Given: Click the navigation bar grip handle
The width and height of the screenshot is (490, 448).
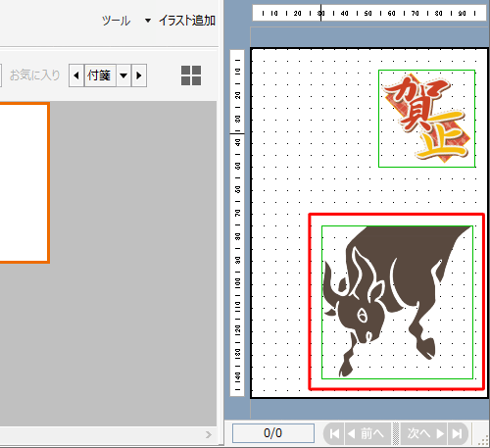Looking at the screenshot, I should pos(396,434).
